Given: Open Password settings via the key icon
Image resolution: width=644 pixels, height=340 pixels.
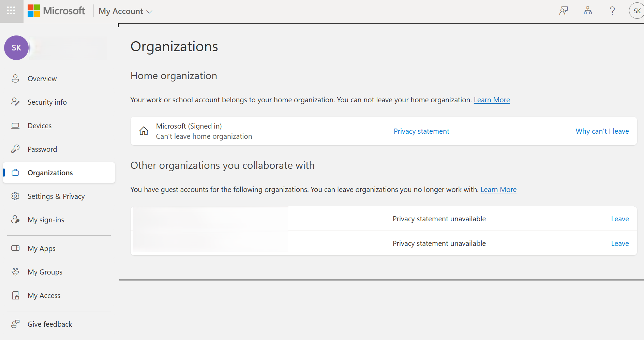Looking at the screenshot, I should coord(15,149).
